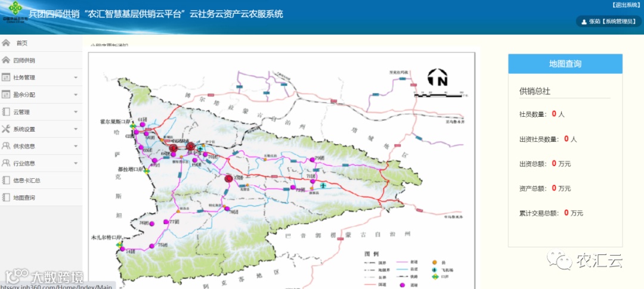Click the blue 地图查询 panel header
This screenshot has height=289, width=644.
pos(565,64)
